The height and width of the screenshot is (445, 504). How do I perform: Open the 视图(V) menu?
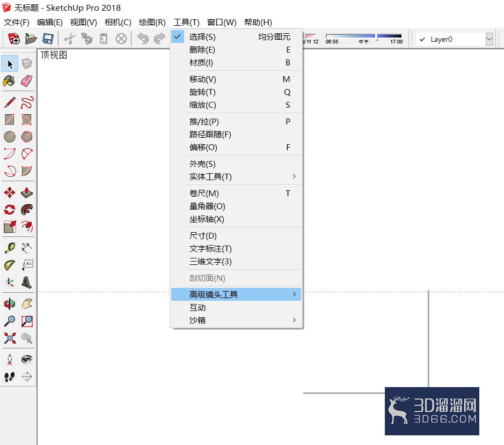click(x=83, y=22)
